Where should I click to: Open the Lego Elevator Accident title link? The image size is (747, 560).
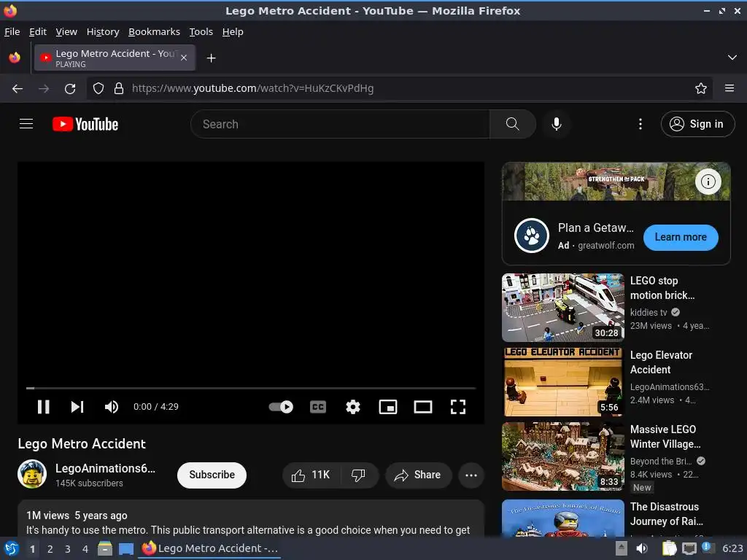pos(661,362)
